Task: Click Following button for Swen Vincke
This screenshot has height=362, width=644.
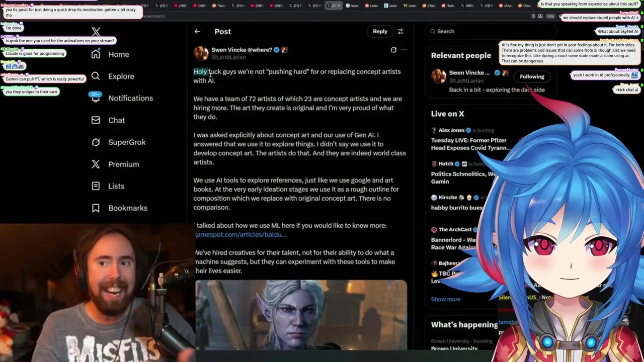Action: pyautogui.click(x=532, y=76)
